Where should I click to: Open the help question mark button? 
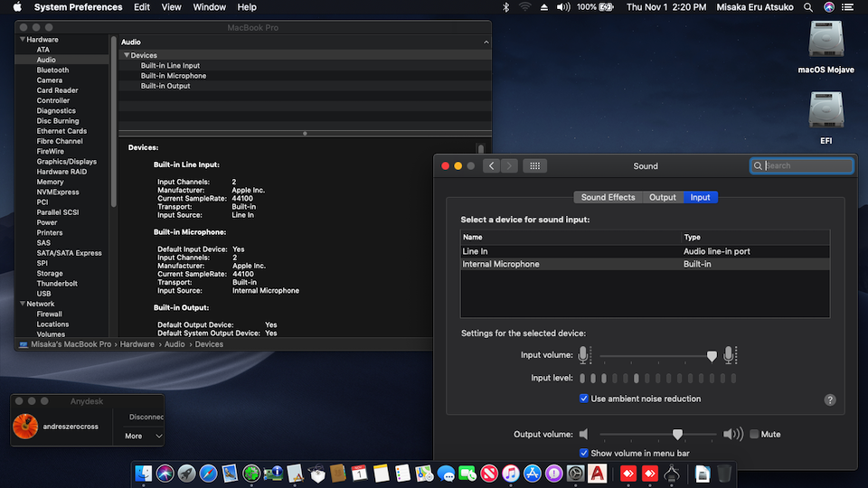[830, 399]
